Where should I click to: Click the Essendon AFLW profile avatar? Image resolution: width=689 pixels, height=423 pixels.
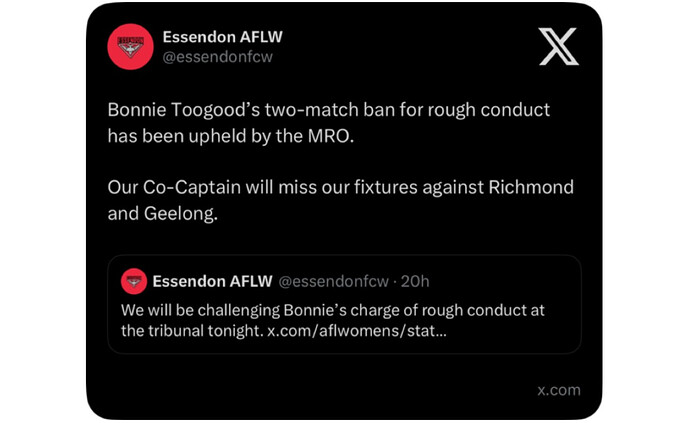pyautogui.click(x=131, y=46)
